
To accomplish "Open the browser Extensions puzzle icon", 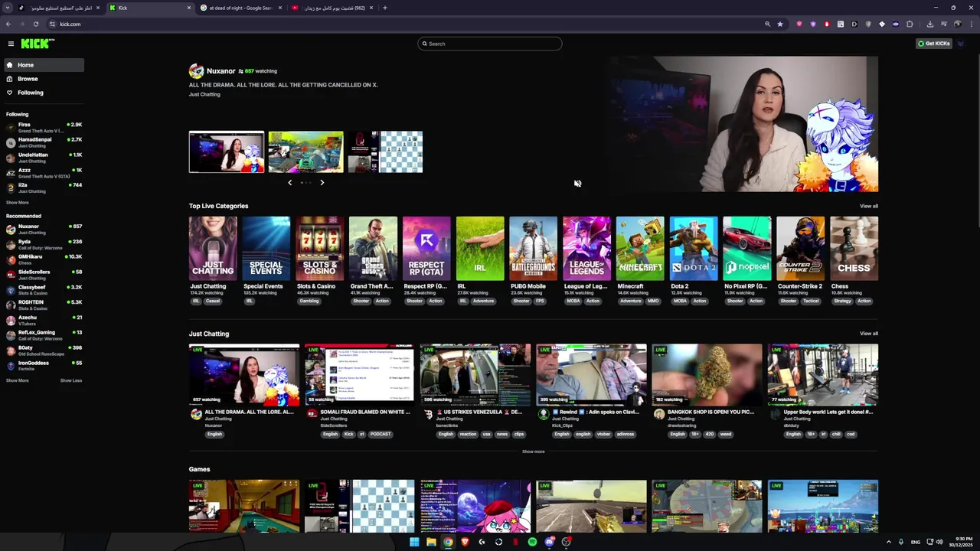I will [910, 24].
